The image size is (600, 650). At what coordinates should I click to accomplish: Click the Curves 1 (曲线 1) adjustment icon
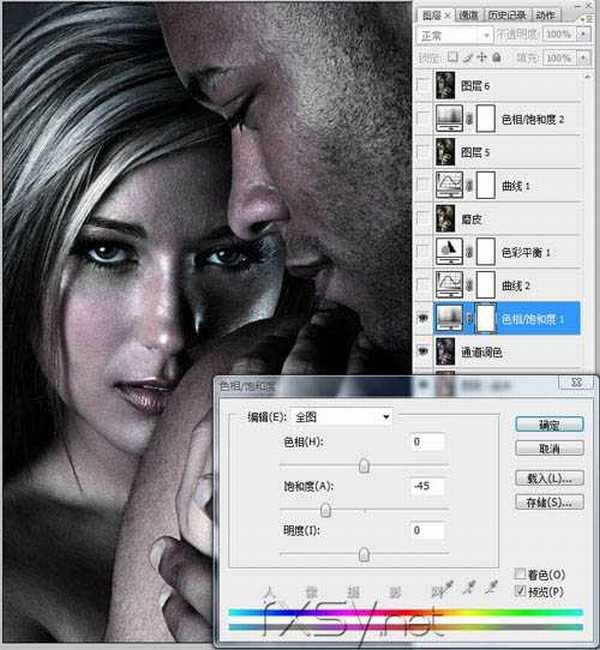453,185
